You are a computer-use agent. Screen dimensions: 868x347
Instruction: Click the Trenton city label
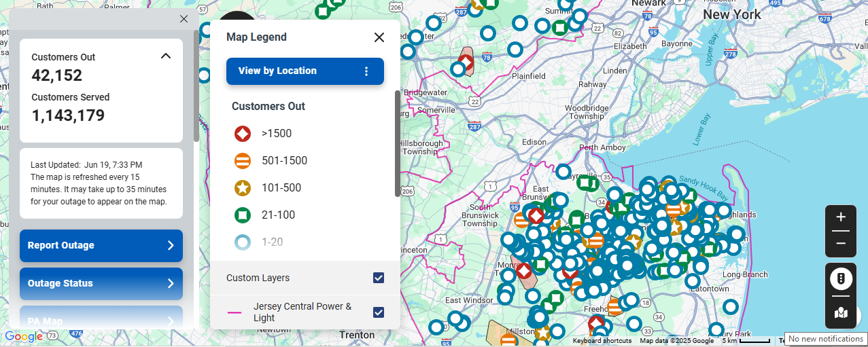tap(357, 335)
